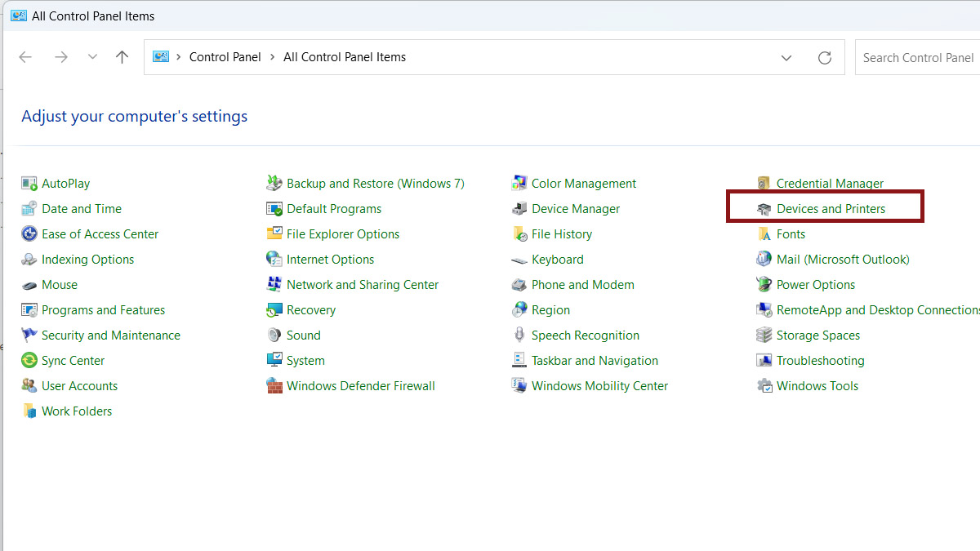The height and width of the screenshot is (551, 980).
Task: Expand chevron before the Control Panel breadcrumb
Action: tap(179, 57)
